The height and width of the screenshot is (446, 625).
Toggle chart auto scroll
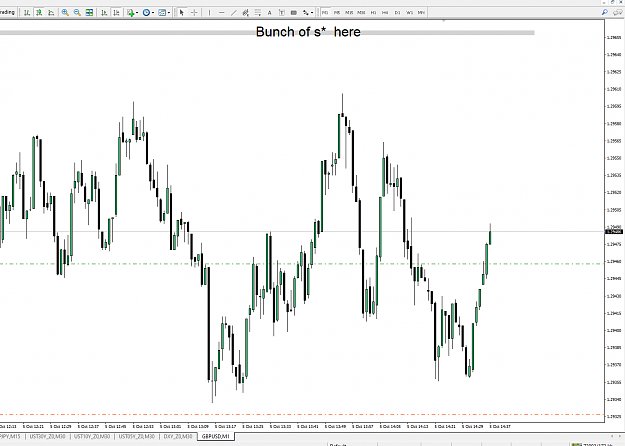[x=104, y=13]
